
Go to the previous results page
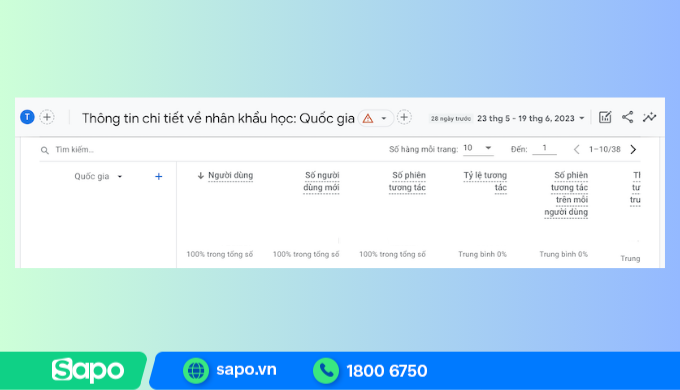click(576, 150)
